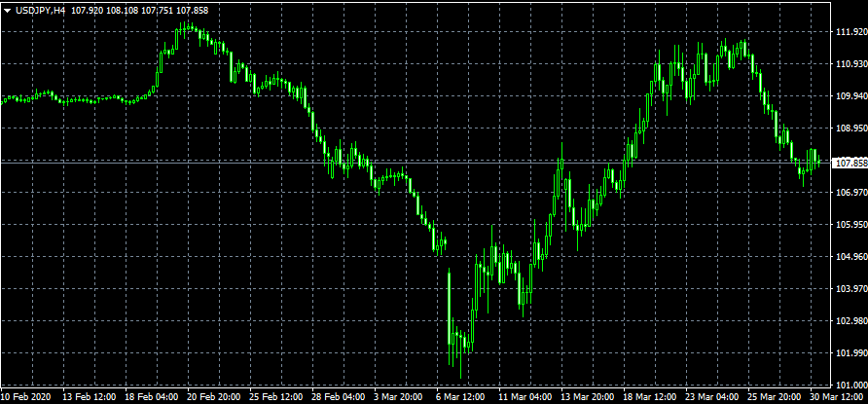Viewport: 868px width, 404px height.
Task: Click the chart menu triangle beside USDJPY
Action: tap(7, 11)
